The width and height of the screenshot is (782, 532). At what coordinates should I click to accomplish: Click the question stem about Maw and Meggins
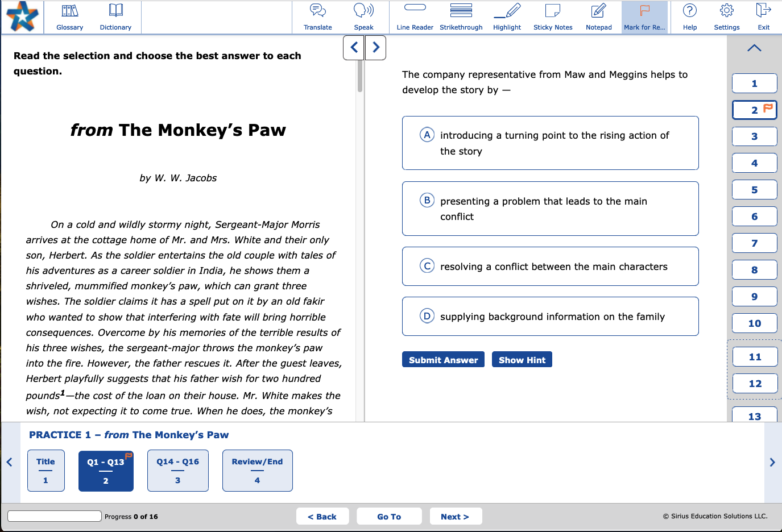tap(545, 82)
